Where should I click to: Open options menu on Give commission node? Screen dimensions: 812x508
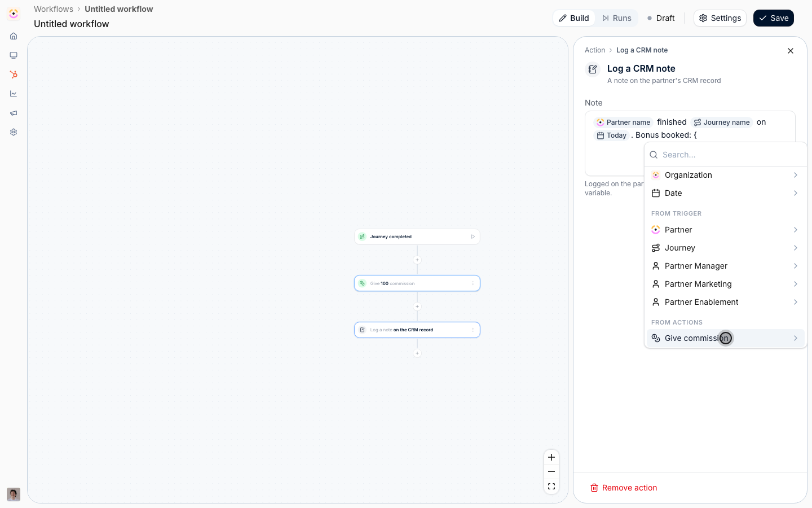[473, 283]
